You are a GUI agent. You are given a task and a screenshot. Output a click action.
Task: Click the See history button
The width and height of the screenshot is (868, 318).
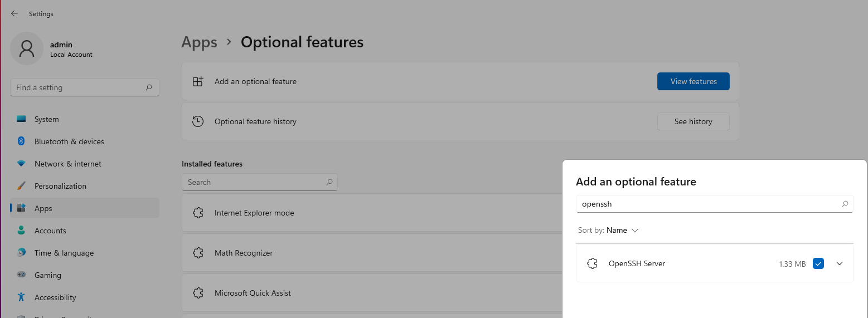694,121
